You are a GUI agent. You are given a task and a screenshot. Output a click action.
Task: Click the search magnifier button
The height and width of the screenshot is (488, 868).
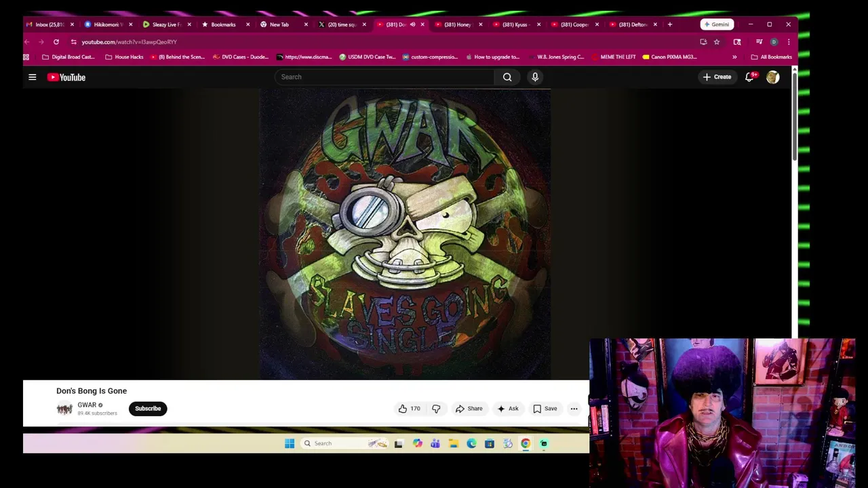pos(507,77)
